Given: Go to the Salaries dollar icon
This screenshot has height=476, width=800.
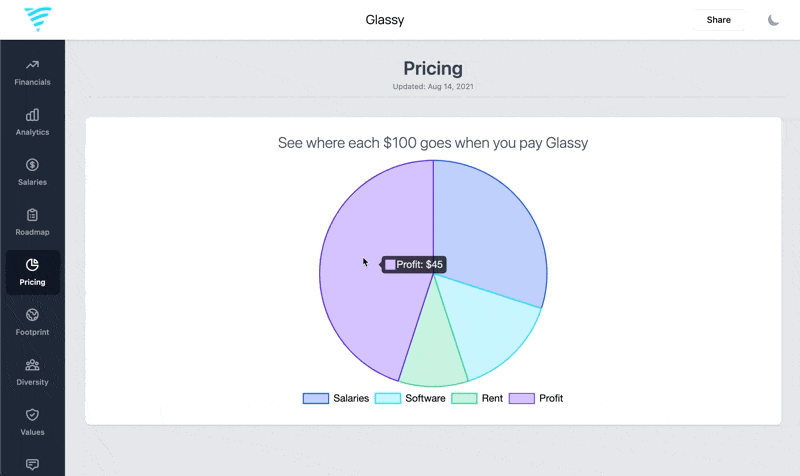Looking at the screenshot, I should click(32, 165).
